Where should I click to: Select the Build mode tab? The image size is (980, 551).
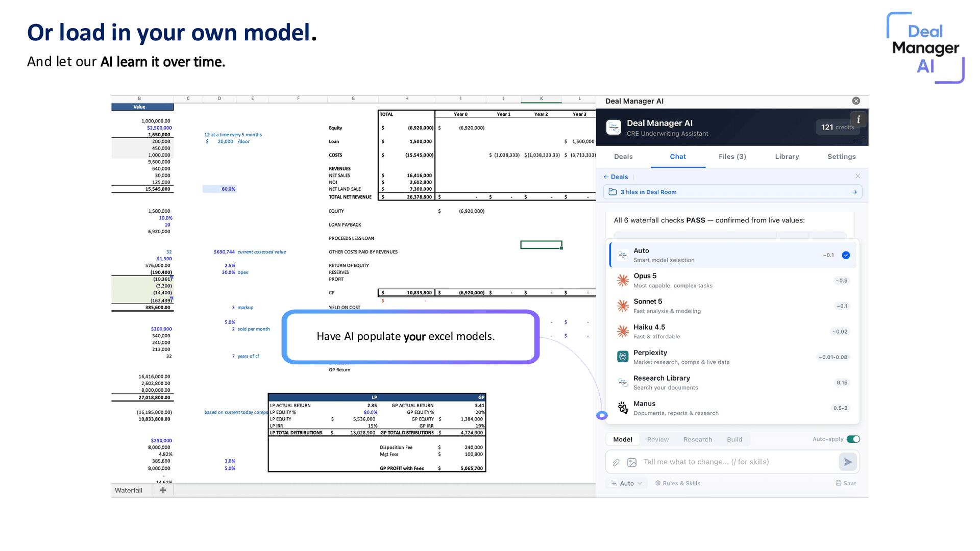point(734,439)
